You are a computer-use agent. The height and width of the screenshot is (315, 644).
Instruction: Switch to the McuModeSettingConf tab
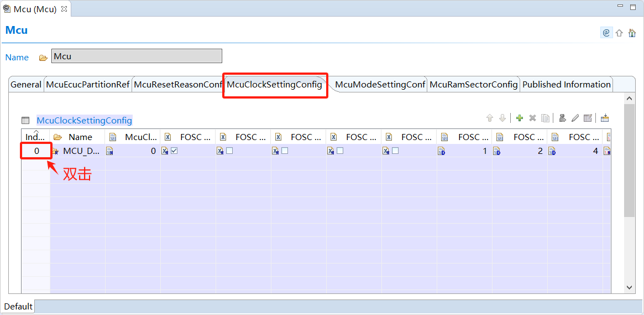pyautogui.click(x=380, y=85)
